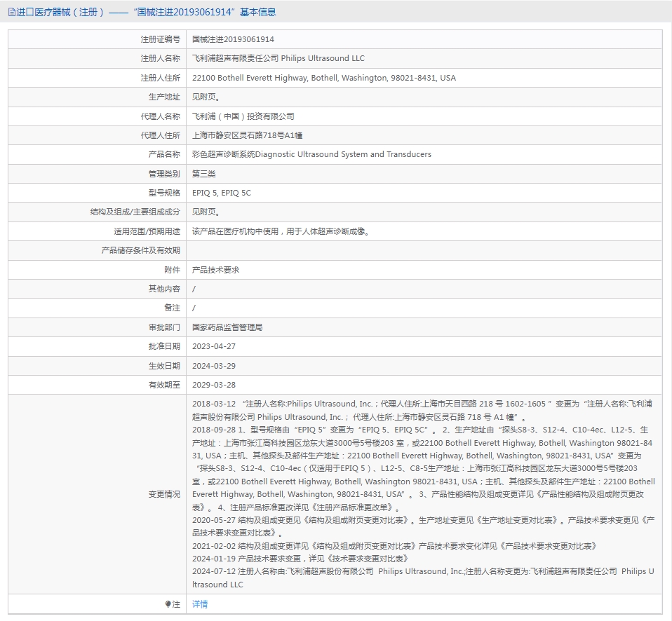The height and width of the screenshot is (621, 672).
Task: Click expiry date 2029-03-28
Action: pos(214,385)
